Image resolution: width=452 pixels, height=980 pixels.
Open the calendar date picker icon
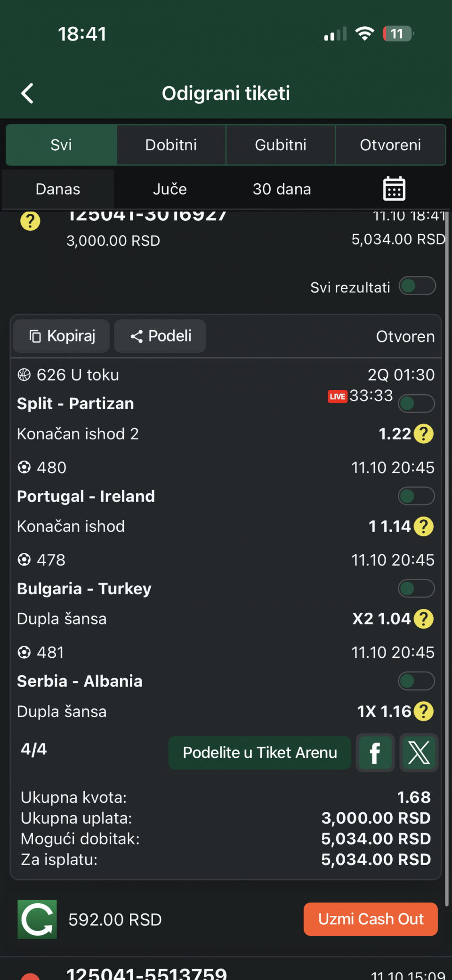pyautogui.click(x=394, y=189)
